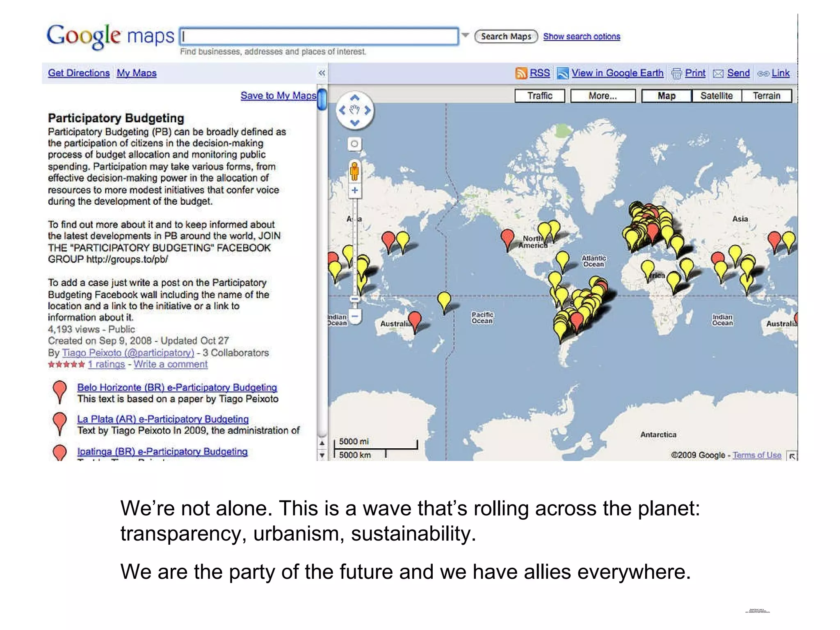The height and width of the screenshot is (630, 840).
Task: Click the Link chain icon
Action: point(763,74)
